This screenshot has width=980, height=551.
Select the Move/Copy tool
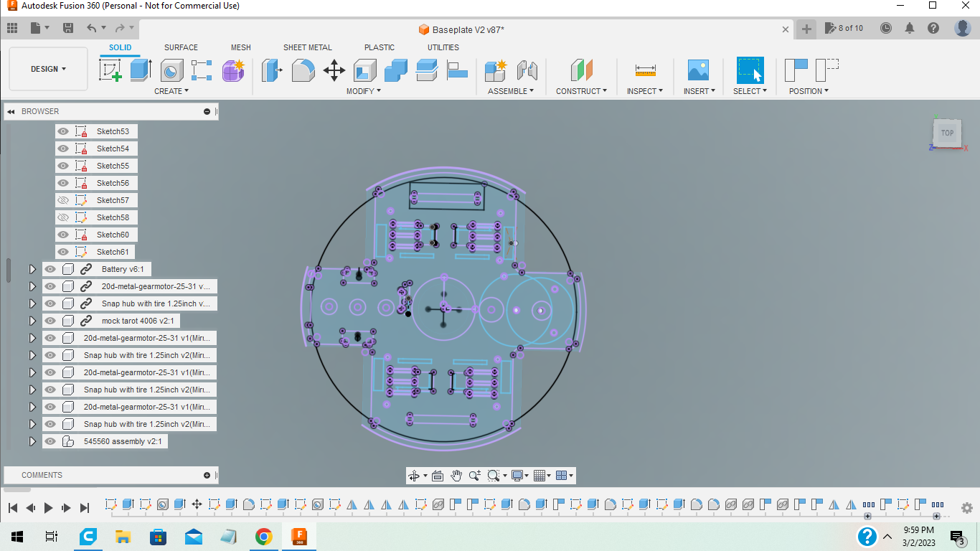(334, 70)
